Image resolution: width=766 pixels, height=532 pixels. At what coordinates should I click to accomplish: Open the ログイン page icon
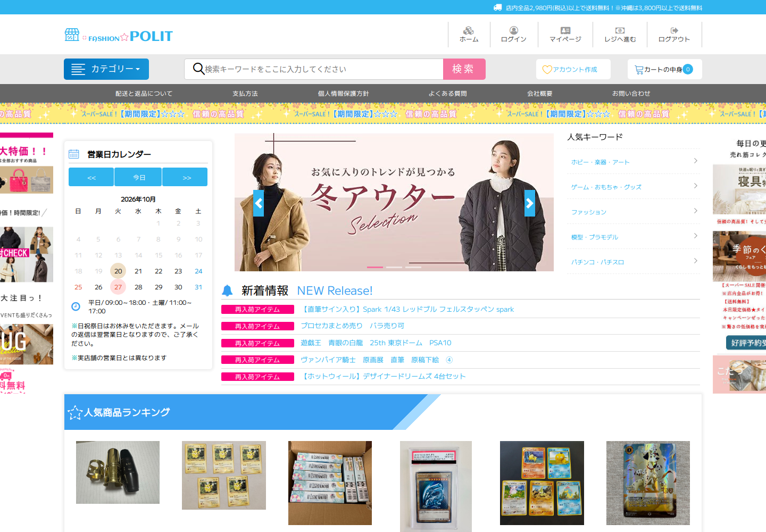point(514,35)
